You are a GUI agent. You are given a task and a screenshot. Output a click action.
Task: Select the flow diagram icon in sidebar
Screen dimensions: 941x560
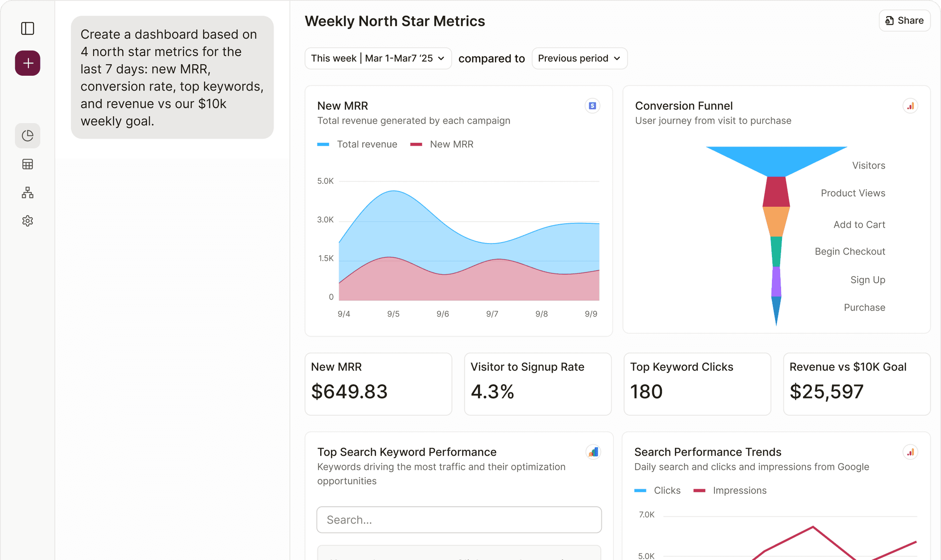click(x=28, y=192)
